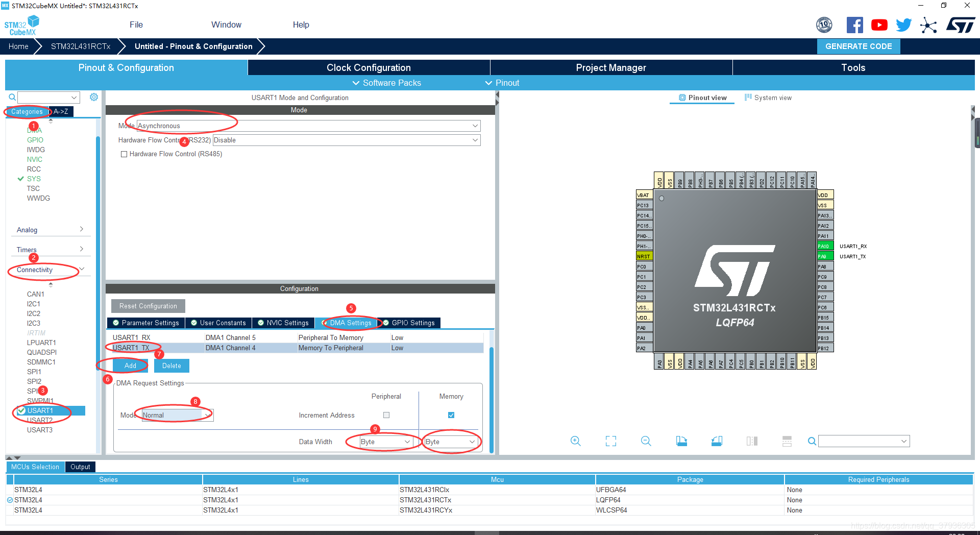Rotate the chip counter-clockwise

tap(717, 441)
